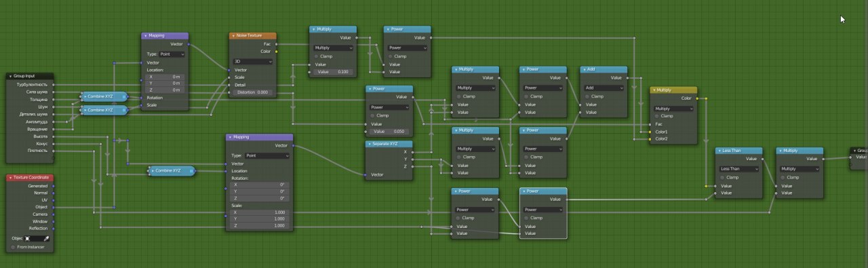Click the Z output socket of Separate XYZ
This screenshot has width=868, height=268.
(413, 166)
